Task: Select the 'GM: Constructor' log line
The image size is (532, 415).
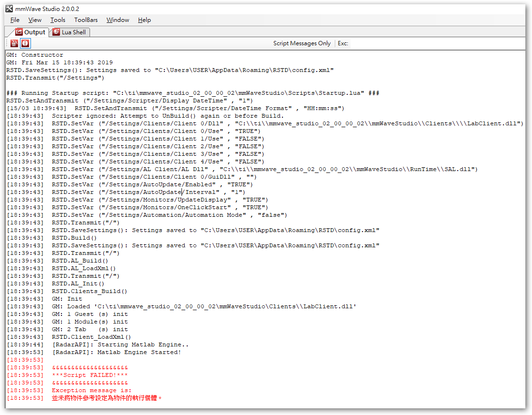Action: [x=35, y=55]
